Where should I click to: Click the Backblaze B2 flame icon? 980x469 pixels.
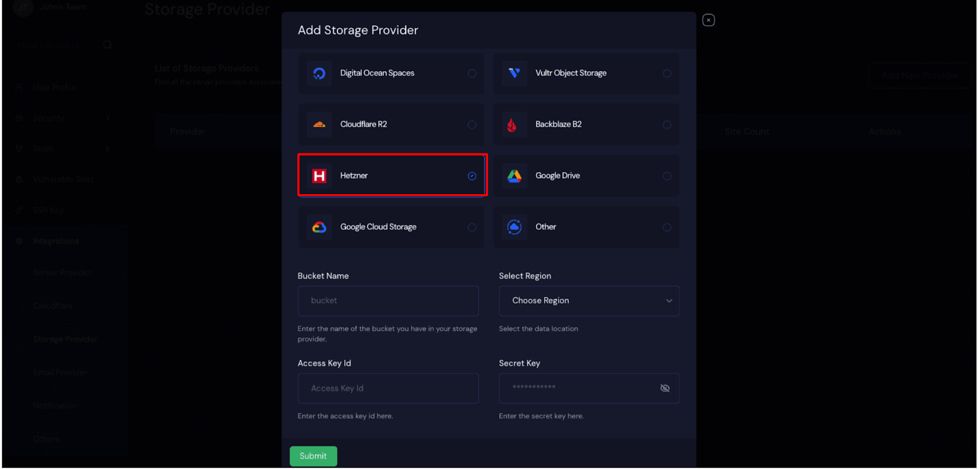click(x=512, y=125)
